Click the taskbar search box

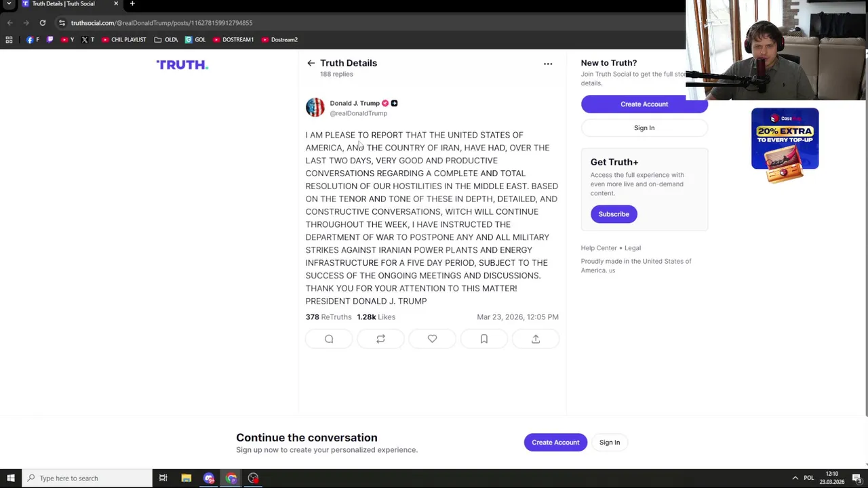87,479
